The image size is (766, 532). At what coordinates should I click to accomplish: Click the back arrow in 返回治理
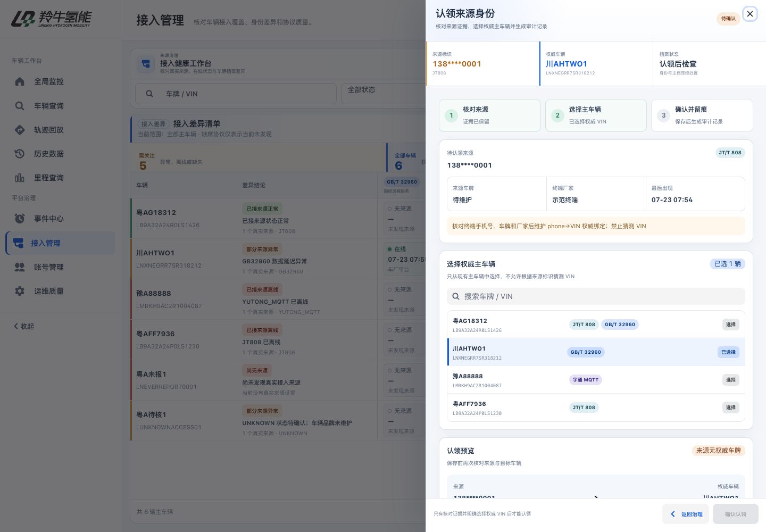673,514
